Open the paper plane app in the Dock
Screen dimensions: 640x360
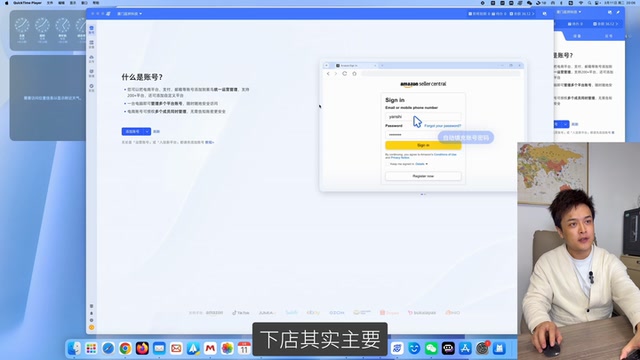pyautogui.click(x=193, y=348)
